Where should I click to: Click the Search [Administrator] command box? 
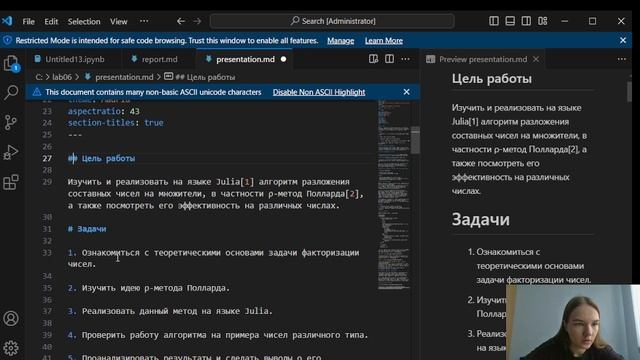pyautogui.click(x=332, y=21)
